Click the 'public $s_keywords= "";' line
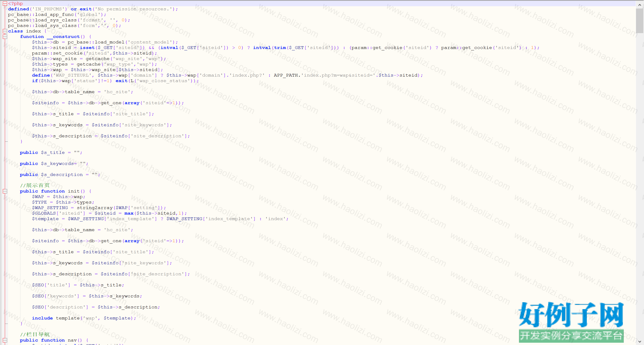This screenshot has width=644, height=345. [54, 163]
